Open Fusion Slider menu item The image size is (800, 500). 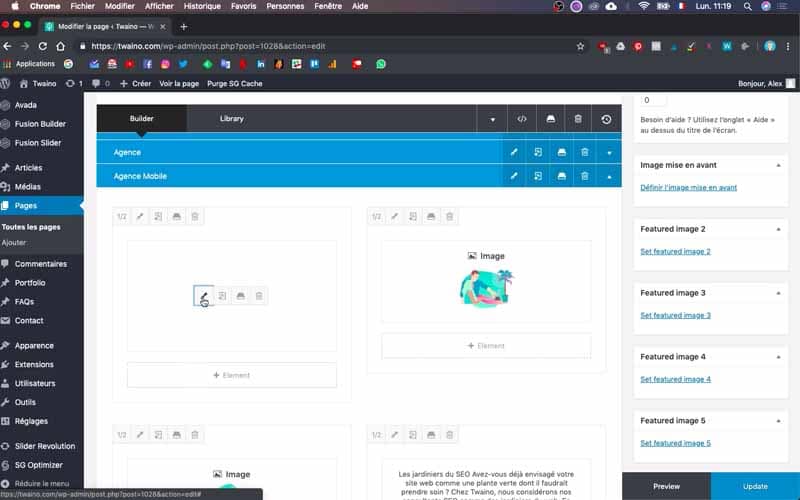(38, 142)
